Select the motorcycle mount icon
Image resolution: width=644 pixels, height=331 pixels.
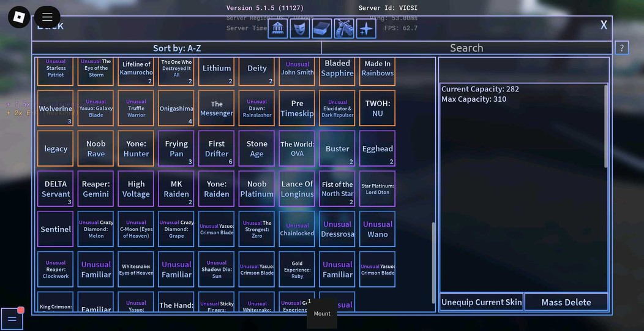pyautogui.click(x=344, y=29)
